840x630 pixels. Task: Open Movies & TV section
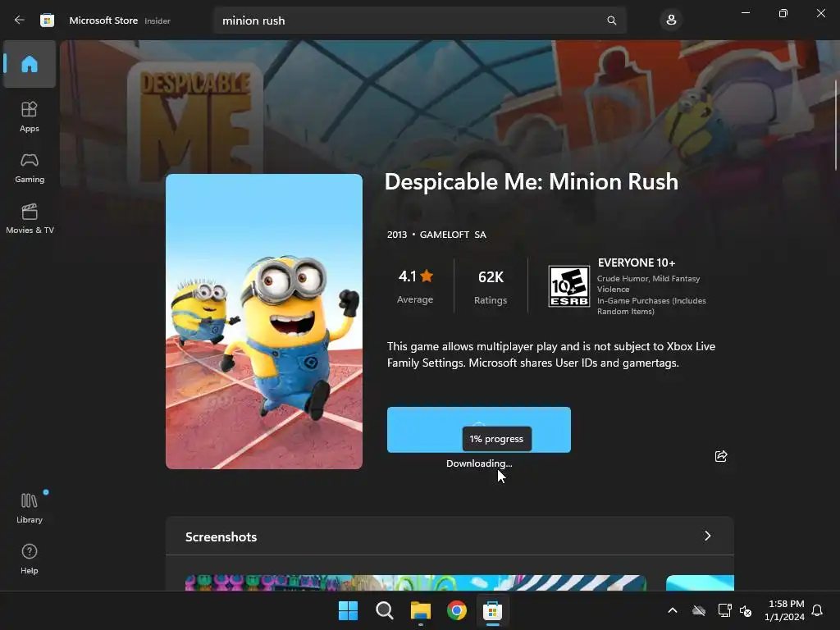point(30,218)
